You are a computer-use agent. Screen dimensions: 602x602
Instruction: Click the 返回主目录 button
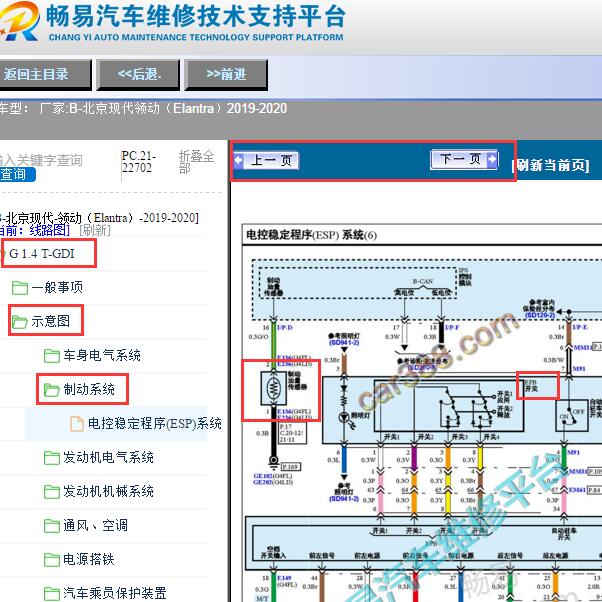[44, 74]
